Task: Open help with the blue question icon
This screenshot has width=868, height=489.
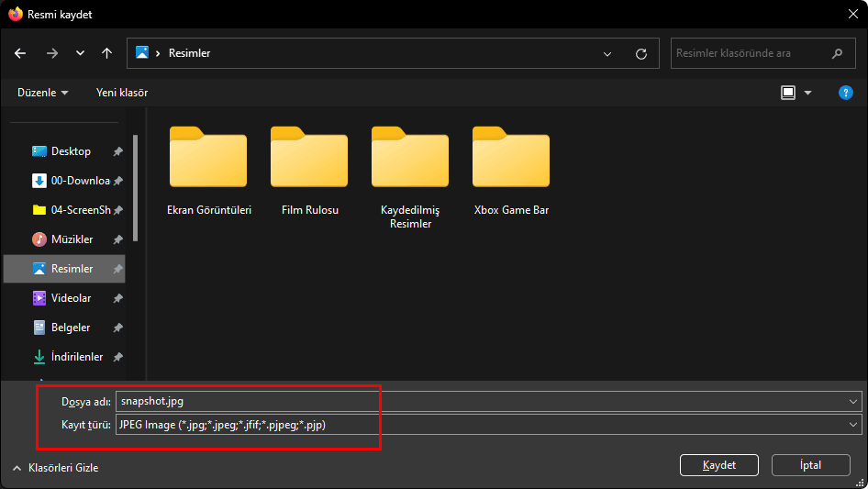Action: pyautogui.click(x=845, y=93)
